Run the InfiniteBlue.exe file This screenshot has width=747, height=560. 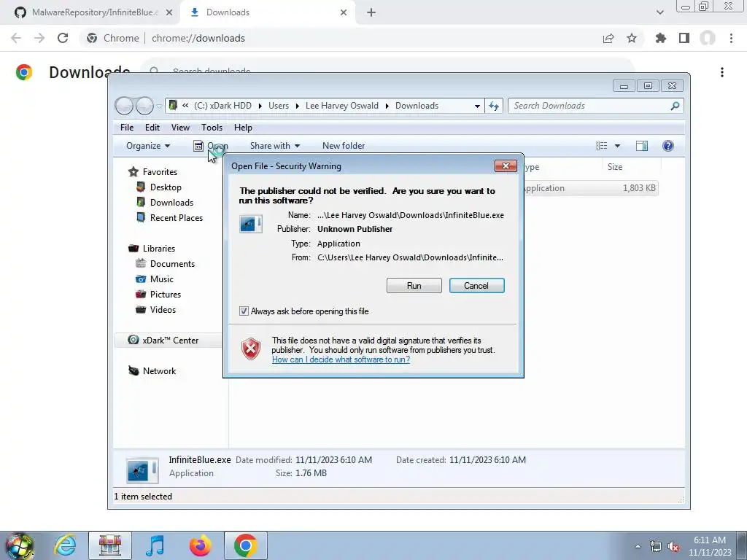(x=414, y=286)
